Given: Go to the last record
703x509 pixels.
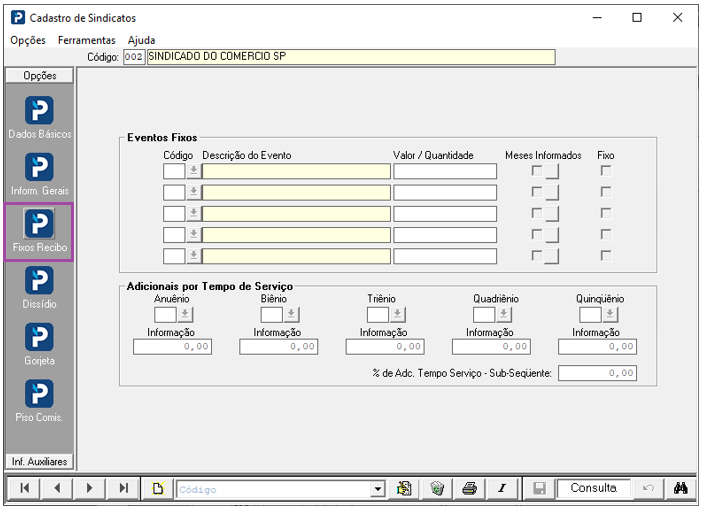Looking at the screenshot, I should coord(123,488).
